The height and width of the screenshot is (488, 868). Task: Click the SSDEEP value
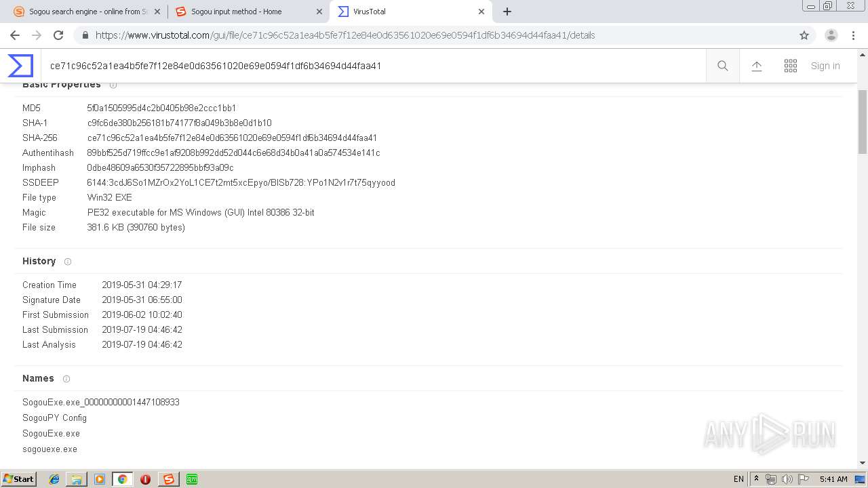click(241, 183)
